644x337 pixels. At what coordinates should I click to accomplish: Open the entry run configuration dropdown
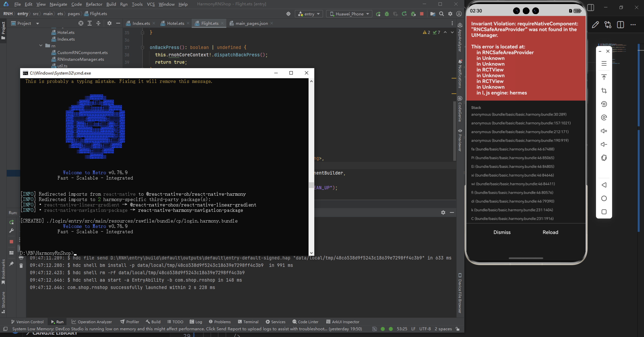pyautogui.click(x=309, y=14)
